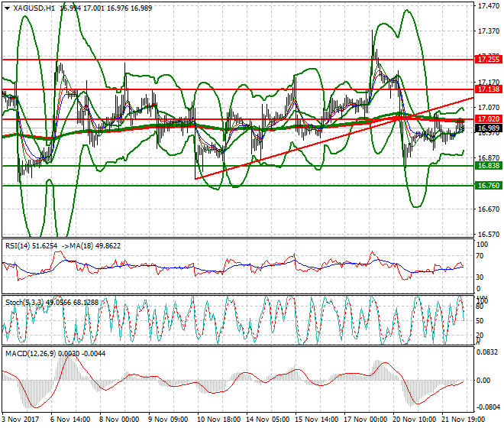Click the 6 Nov 14:00 time axis label
The image size is (504, 428).
71,420
